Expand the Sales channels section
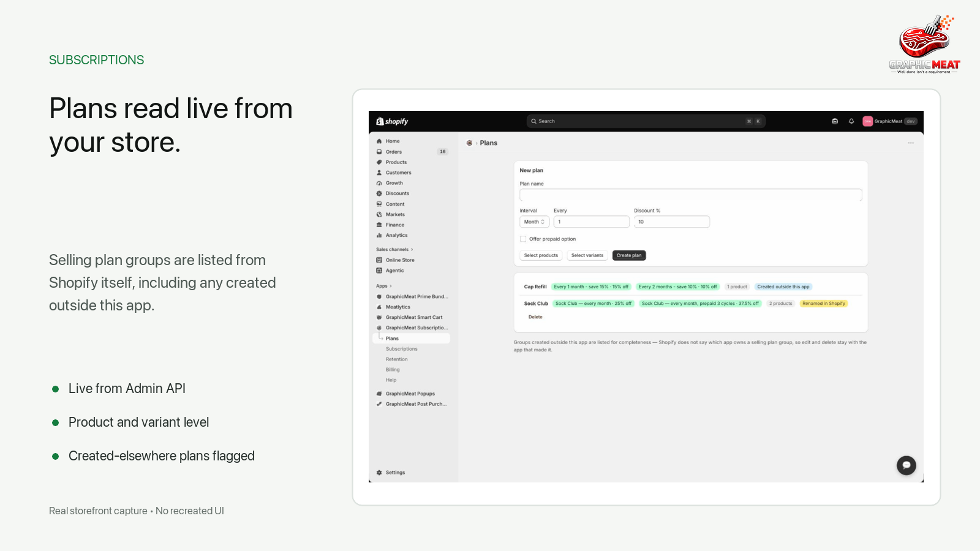The width and height of the screenshot is (980, 551). pos(394,250)
